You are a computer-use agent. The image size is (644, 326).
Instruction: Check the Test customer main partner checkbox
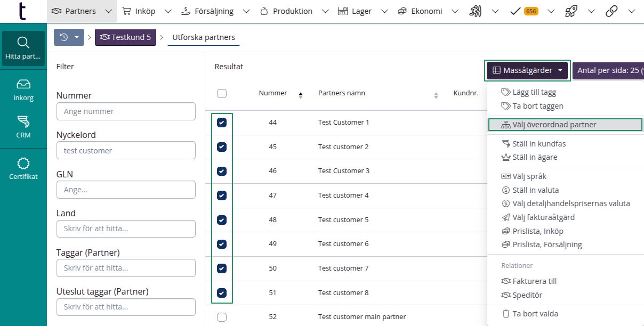click(222, 317)
